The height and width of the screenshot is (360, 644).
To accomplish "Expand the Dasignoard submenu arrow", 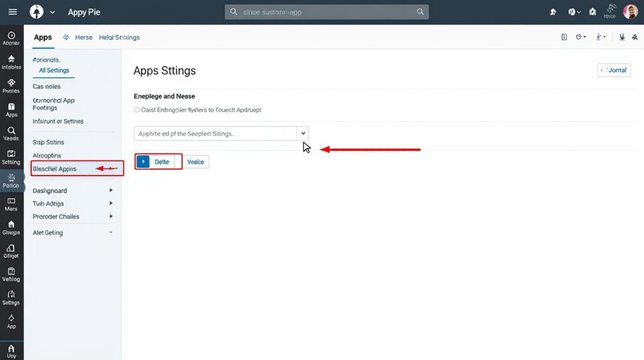I will [111, 190].
